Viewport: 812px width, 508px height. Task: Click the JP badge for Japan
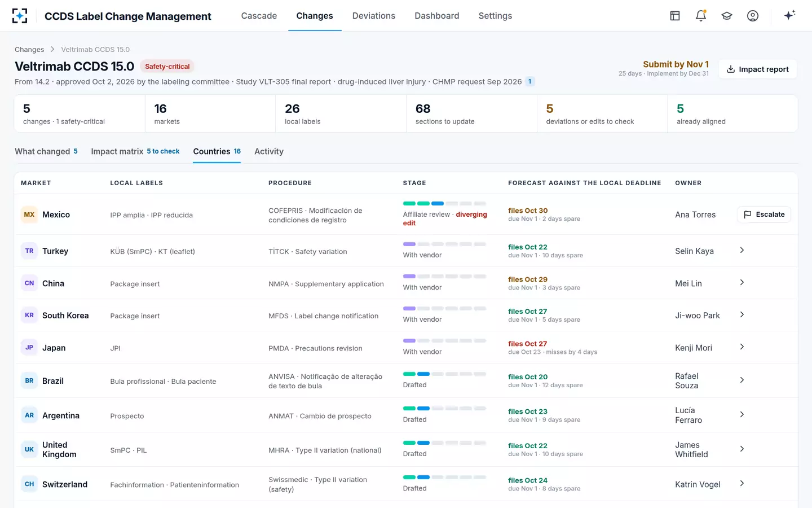29,347
